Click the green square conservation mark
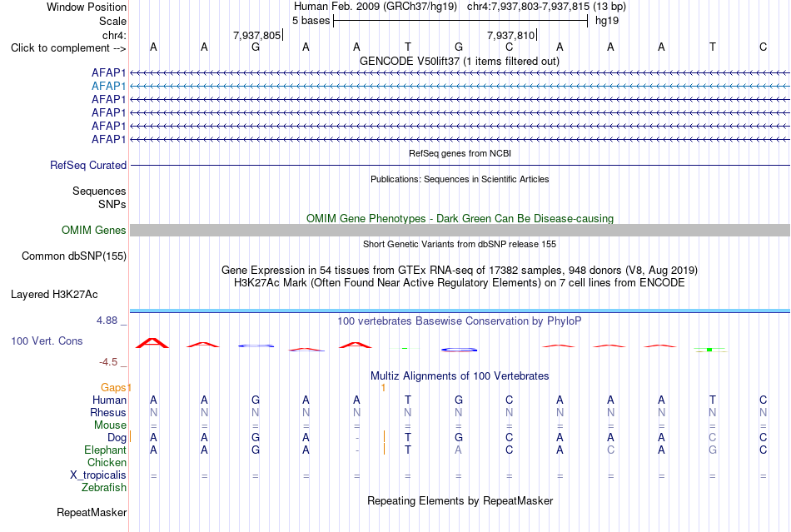Screen dimensions: 791x532 (x=709, y=350)
